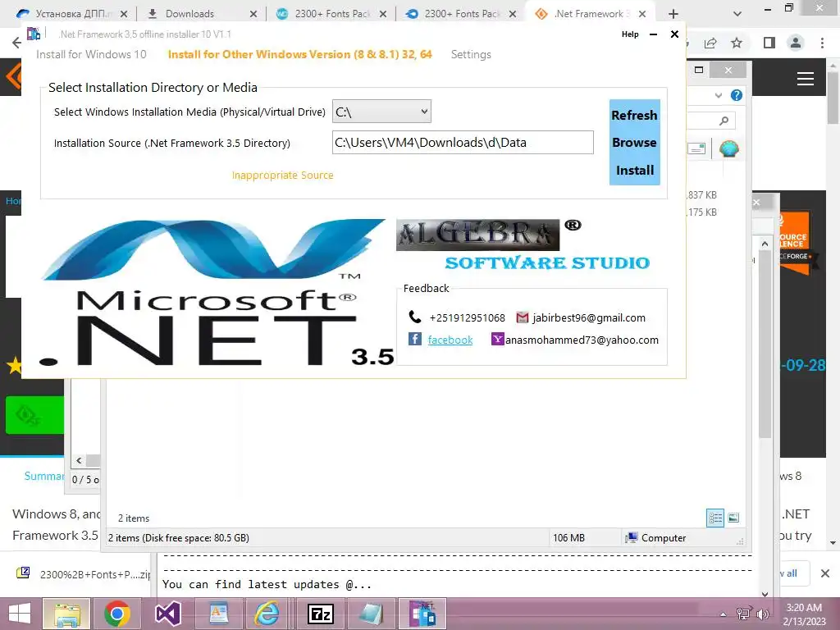Click the Installation Source path field
Image resolution: width=840 pixels, height=630 pixels.
(463, 143)
